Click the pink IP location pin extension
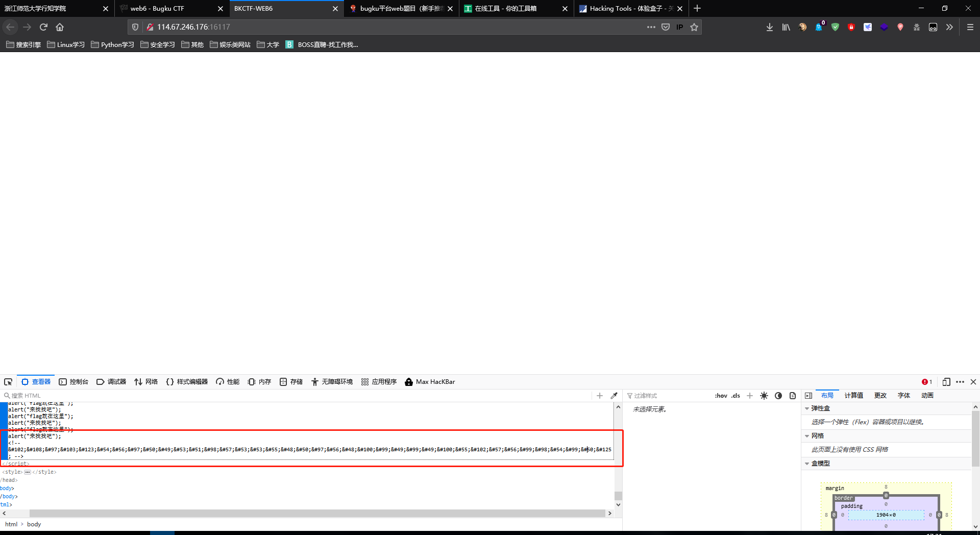The height and width of the screenshot is (535, 980). (x=900, y=27)
